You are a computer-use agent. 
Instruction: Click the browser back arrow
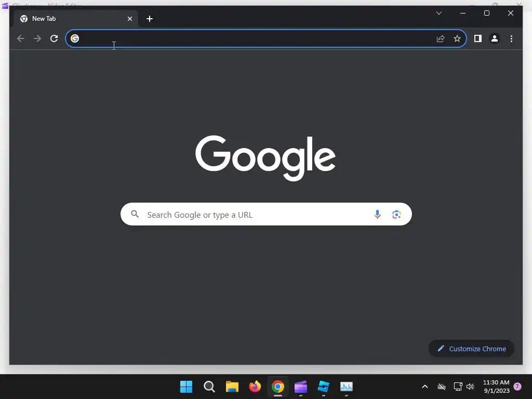[x=21, y=38]
